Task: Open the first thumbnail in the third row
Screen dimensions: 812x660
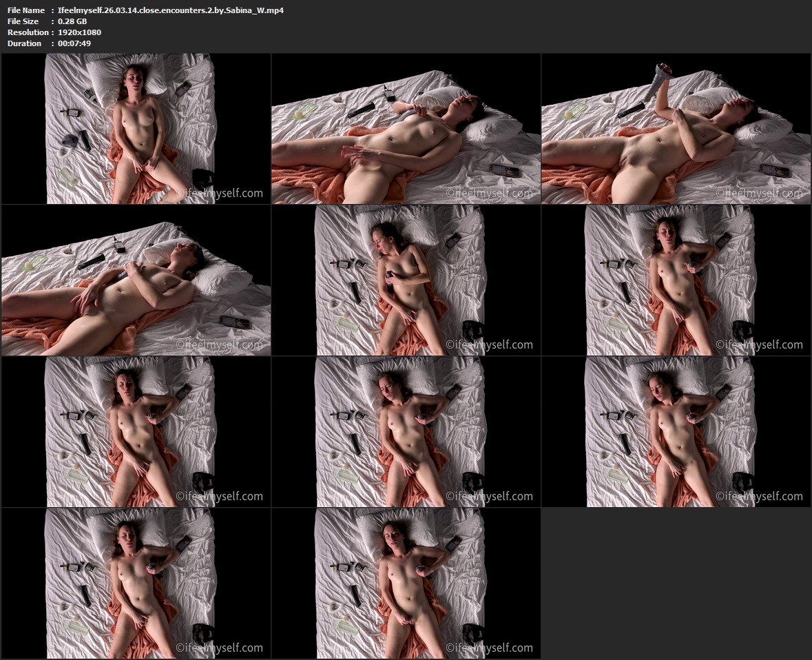Action: coord(136,432)
